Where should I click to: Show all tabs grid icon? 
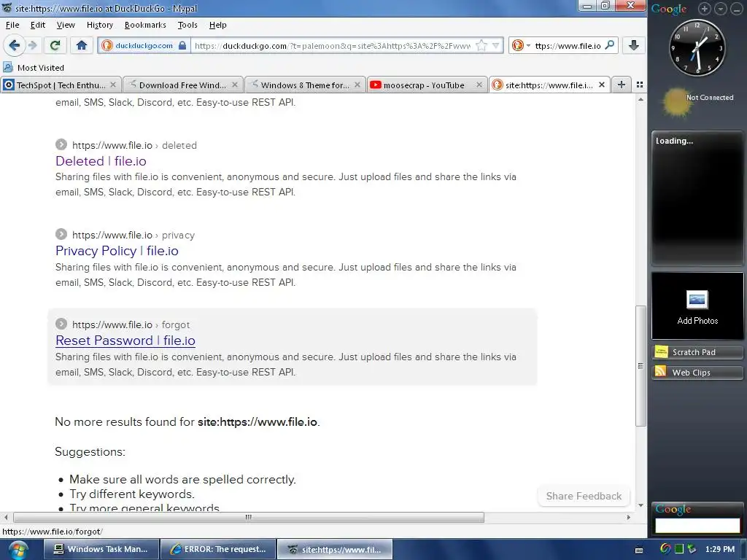tap(640, 85)
